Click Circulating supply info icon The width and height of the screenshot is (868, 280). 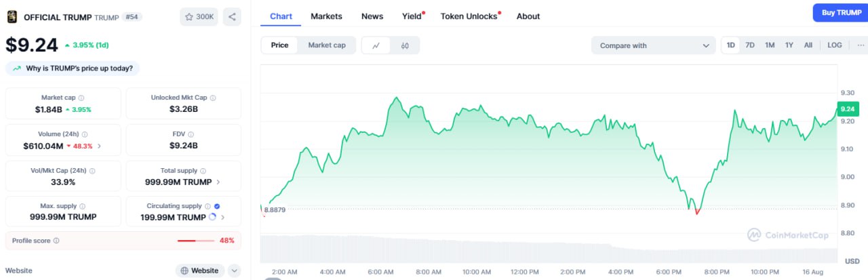(208, 205)
